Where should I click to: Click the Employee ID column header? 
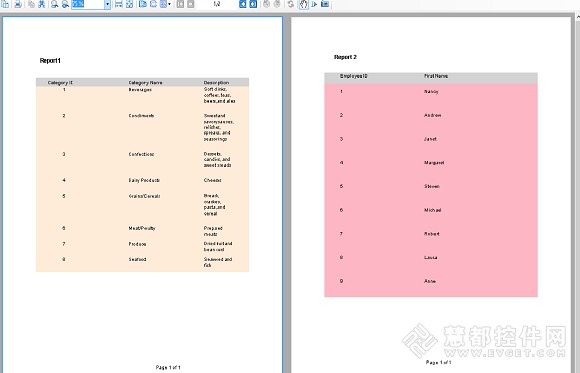(354, 76)
